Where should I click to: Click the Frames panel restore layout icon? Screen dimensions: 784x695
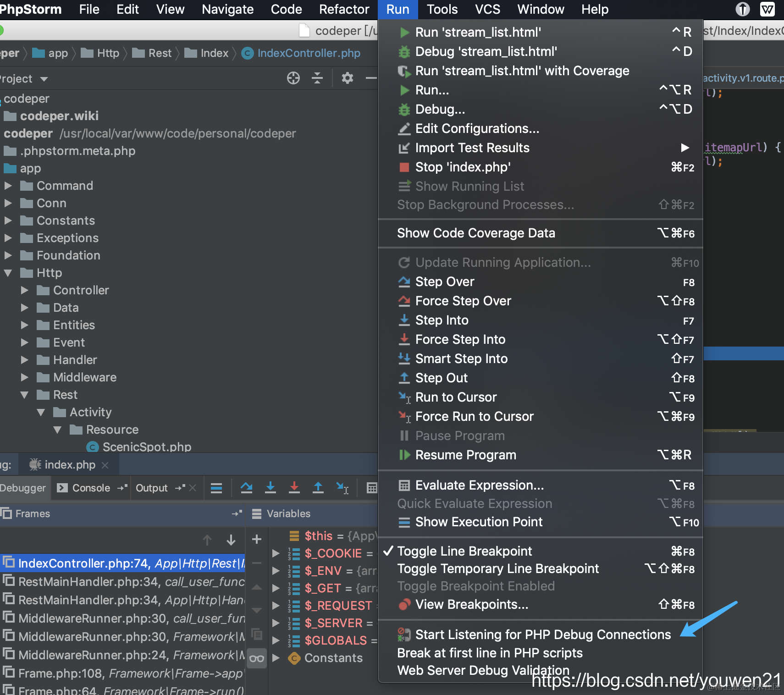(237, 513)
